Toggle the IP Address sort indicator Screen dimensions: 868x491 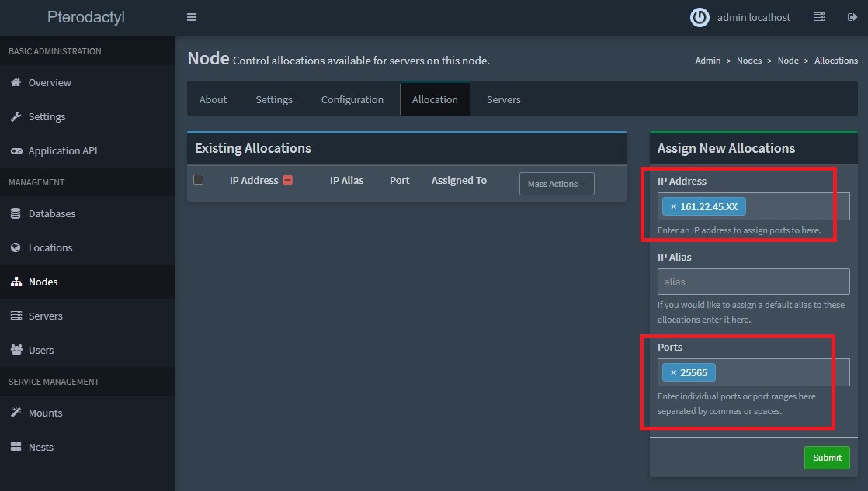tap(289, 179)
